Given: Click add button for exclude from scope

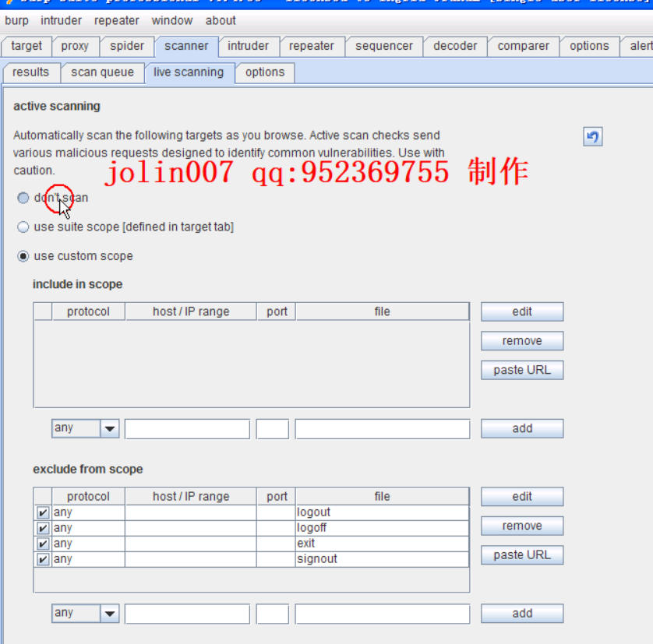Looking at the screenshot, I should point(522,613).
